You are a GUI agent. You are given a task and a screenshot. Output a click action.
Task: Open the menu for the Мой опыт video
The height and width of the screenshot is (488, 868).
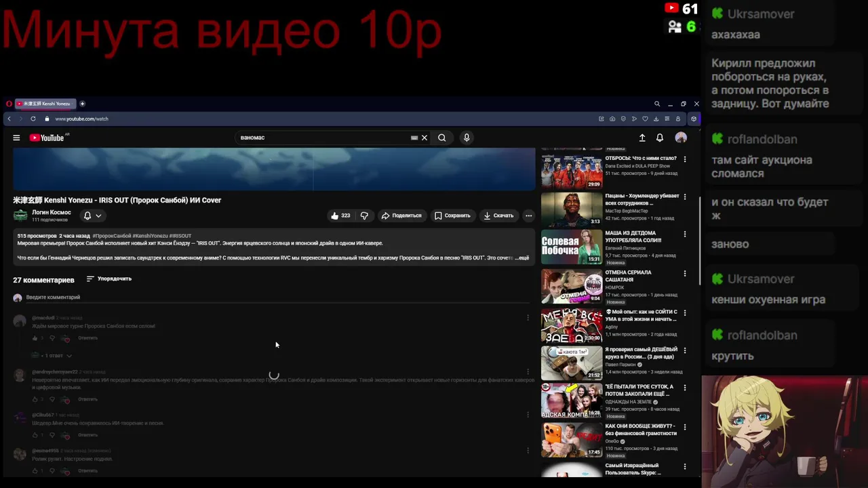(x=685, y=313)
